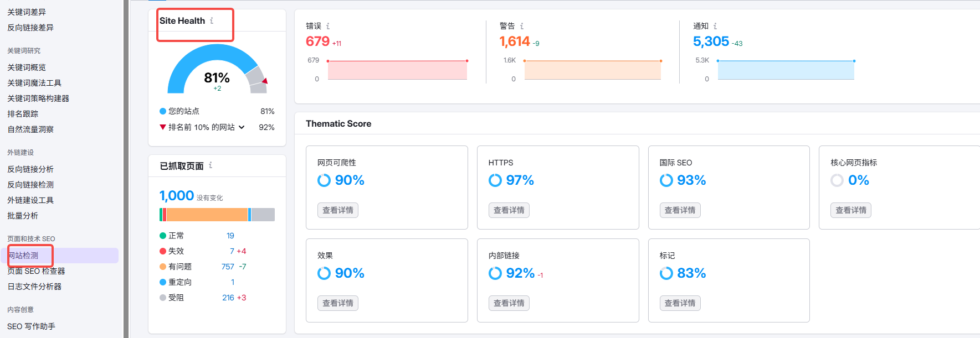
Task: Click the HTTPS score ring icon
Action: point(495,180)
